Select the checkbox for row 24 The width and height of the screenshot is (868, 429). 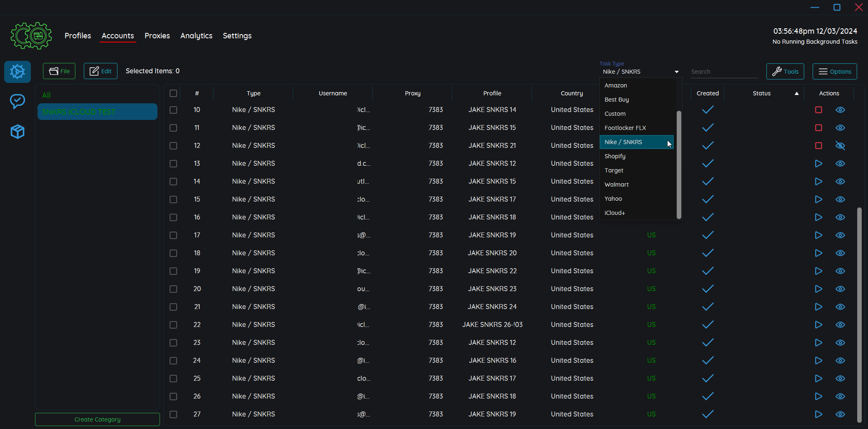pyautogui.click(x=173, y=361)
